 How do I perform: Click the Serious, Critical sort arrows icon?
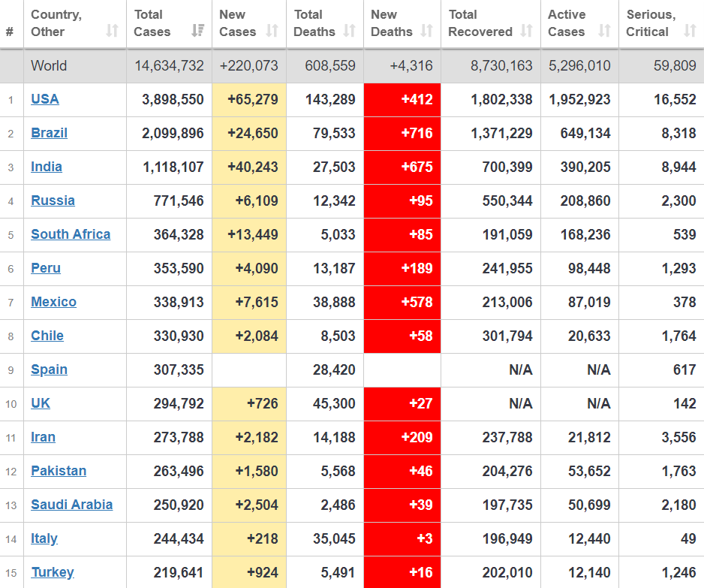coord(690,31)
